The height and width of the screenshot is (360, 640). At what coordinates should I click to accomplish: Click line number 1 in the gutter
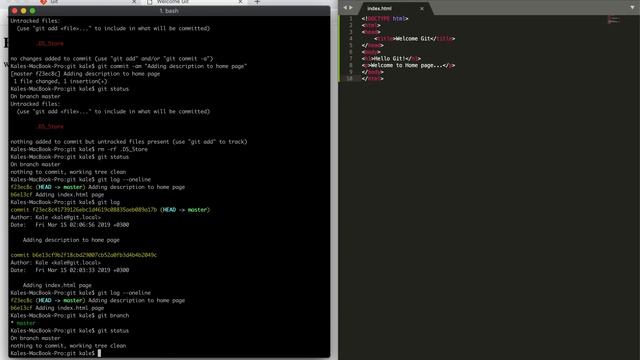click(351, 18)
